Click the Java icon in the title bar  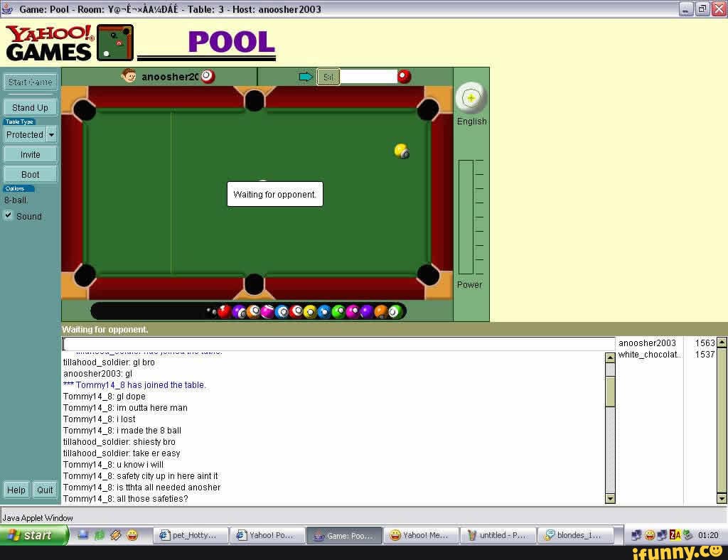pos(7,9)
